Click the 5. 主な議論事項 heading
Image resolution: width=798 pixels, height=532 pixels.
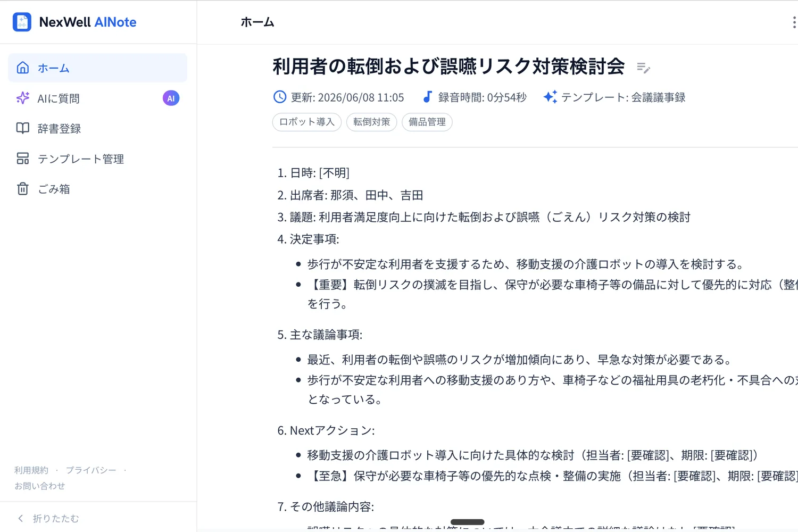tap(320, 335)
